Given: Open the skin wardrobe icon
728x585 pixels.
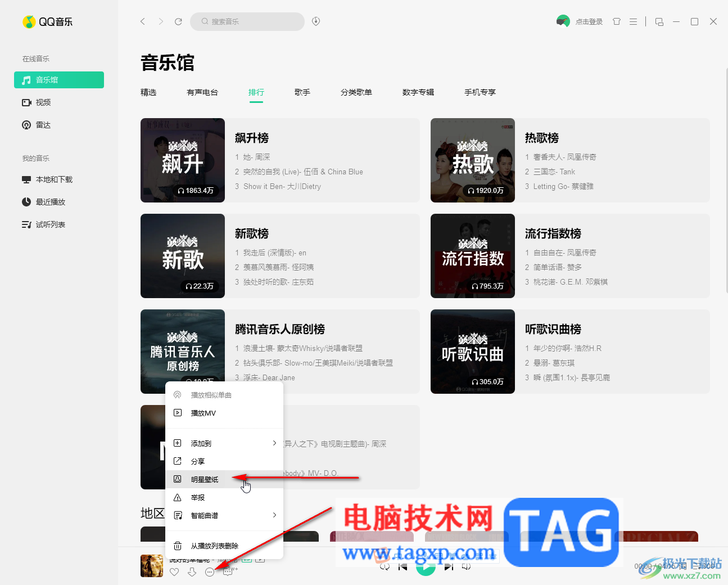Looking at the screenshot, I should 617,21.
